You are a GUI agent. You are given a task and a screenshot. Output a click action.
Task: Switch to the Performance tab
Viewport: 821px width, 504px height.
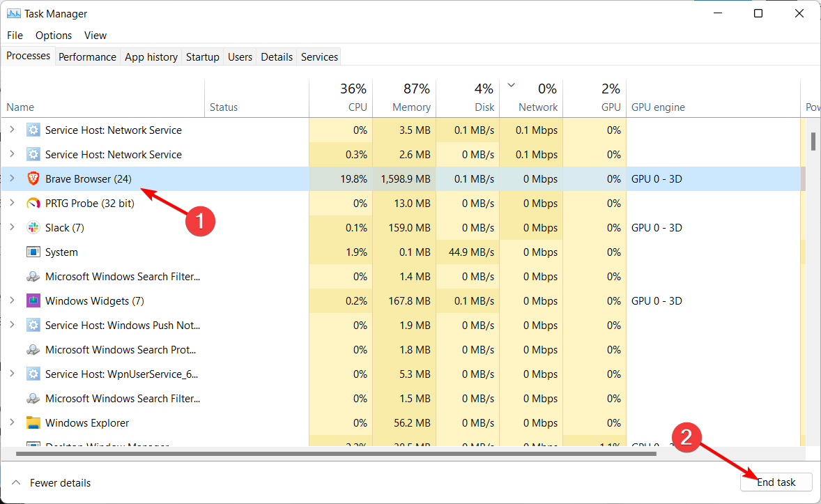pyautogui.click(x=87, y=56)
